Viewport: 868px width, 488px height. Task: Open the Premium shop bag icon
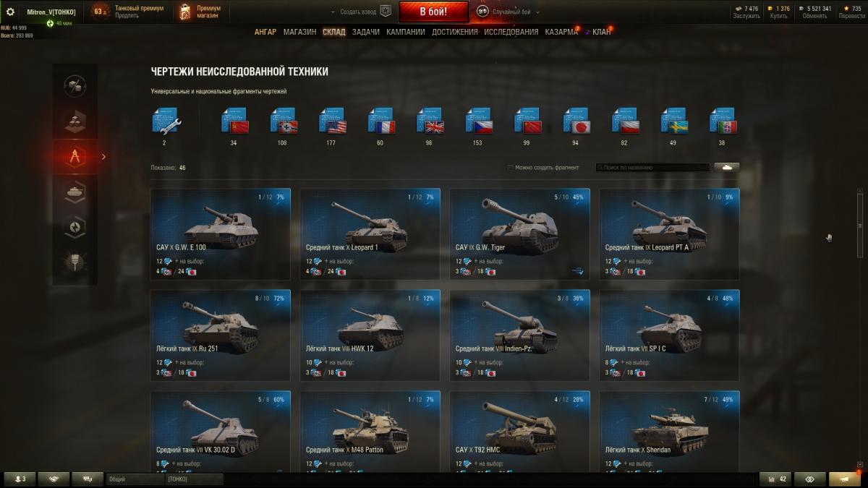(185, 12)
